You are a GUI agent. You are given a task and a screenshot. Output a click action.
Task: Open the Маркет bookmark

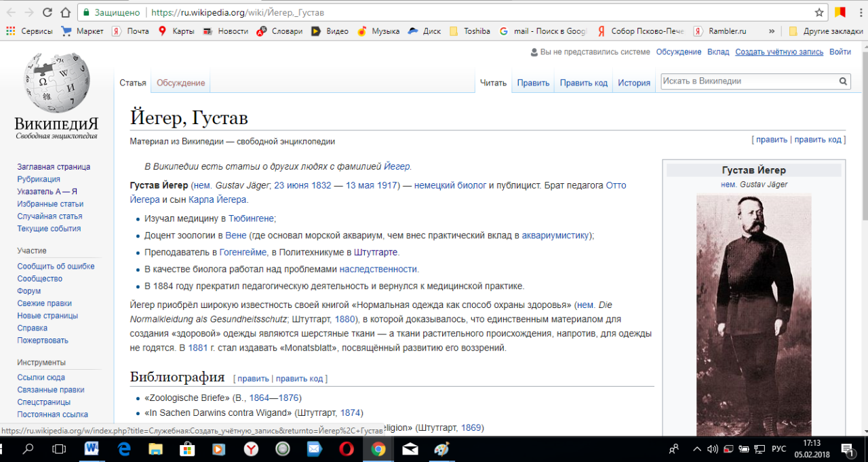[x=83, y=31]
